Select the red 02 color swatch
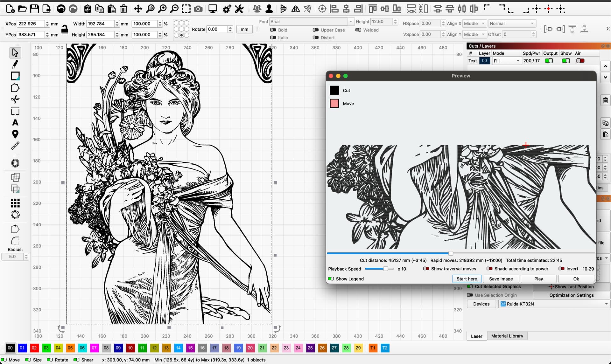 point(34,348)
